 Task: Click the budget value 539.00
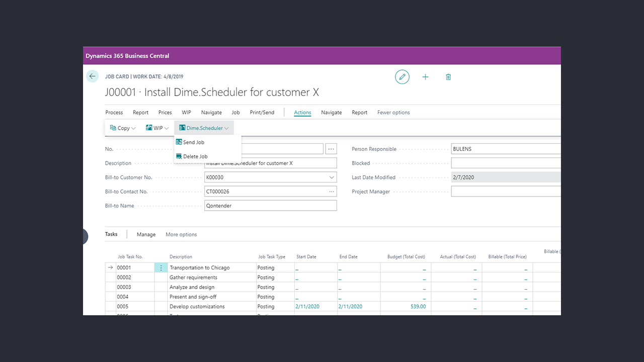(418, 307)
